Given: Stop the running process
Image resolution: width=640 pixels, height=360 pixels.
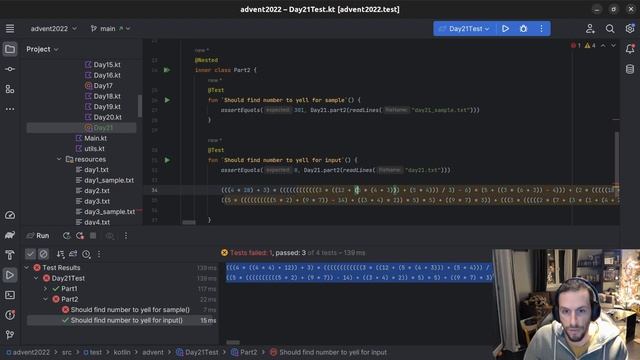Looking at the screenshot, I should point(93,236).
